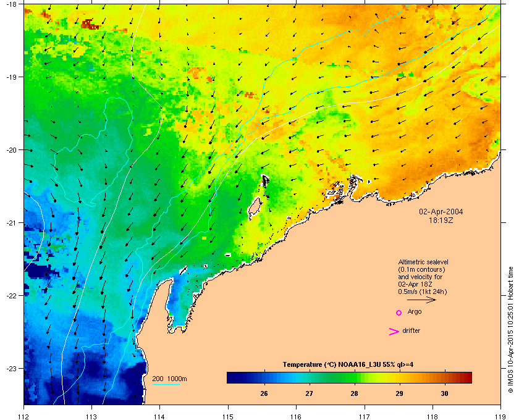Viewport: 519px width, 420px height.
Task: Click the magenta drifter arrowhead legend symbol
Action: click(x=394, y=332)
